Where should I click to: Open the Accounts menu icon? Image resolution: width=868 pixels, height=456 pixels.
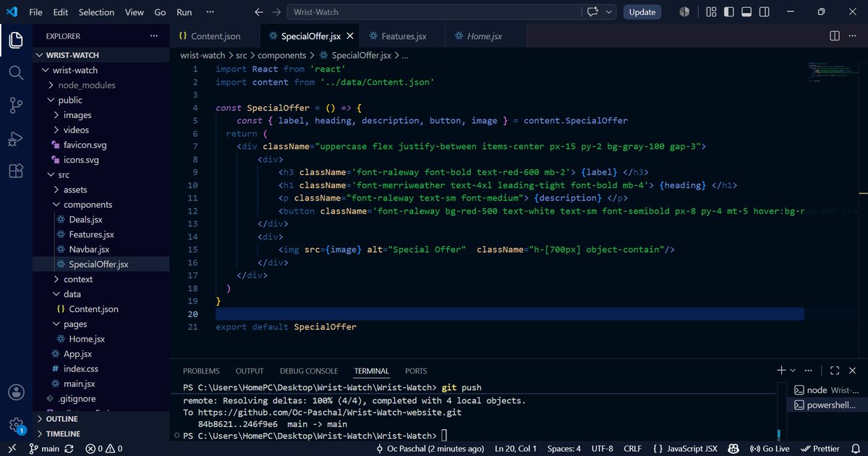(16, 392)
